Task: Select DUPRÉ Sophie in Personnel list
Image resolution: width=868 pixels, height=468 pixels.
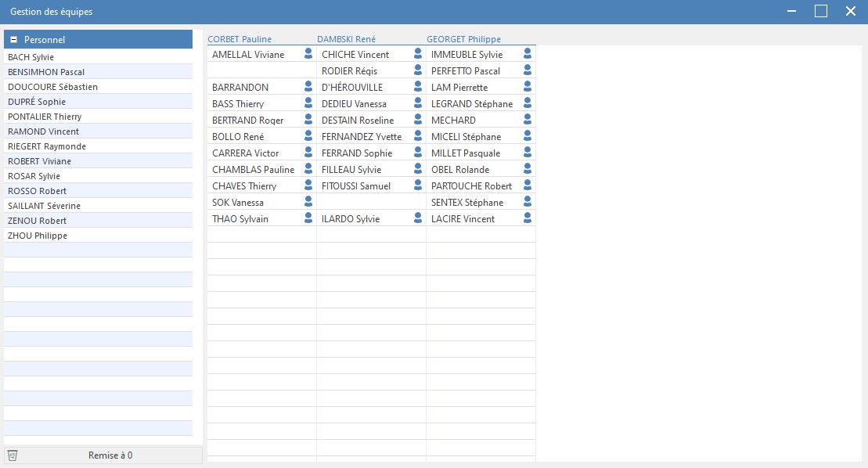Action: point(98,102)
